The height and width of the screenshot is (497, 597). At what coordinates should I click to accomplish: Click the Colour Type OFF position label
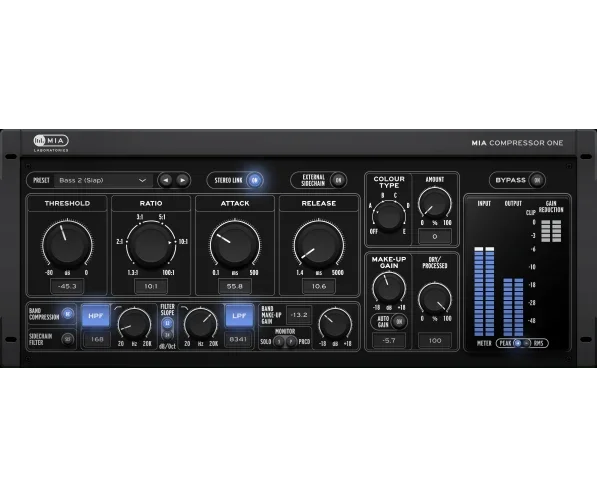374,232
